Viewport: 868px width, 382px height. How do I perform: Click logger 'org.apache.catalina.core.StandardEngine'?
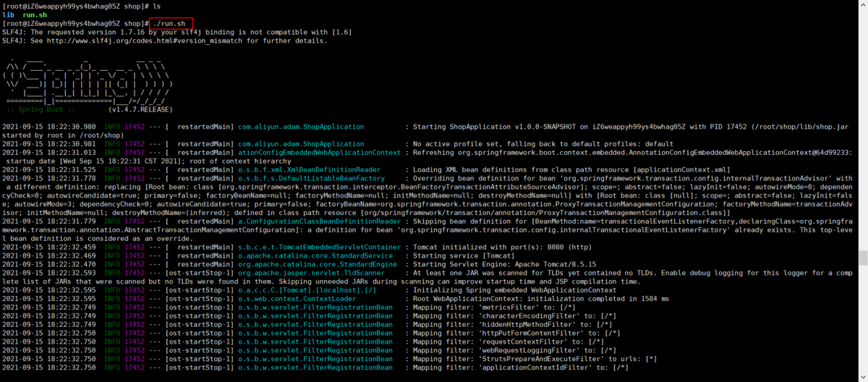pos(317,266)
